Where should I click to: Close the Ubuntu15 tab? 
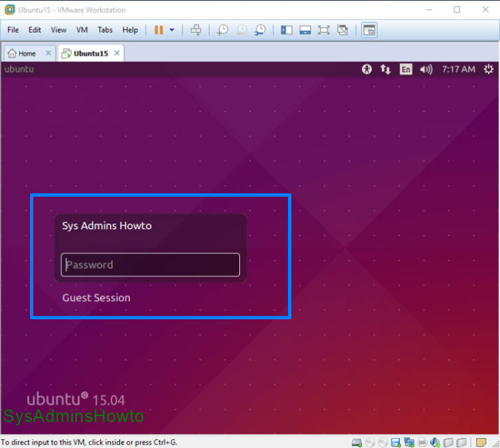click(x=117, y=53)
